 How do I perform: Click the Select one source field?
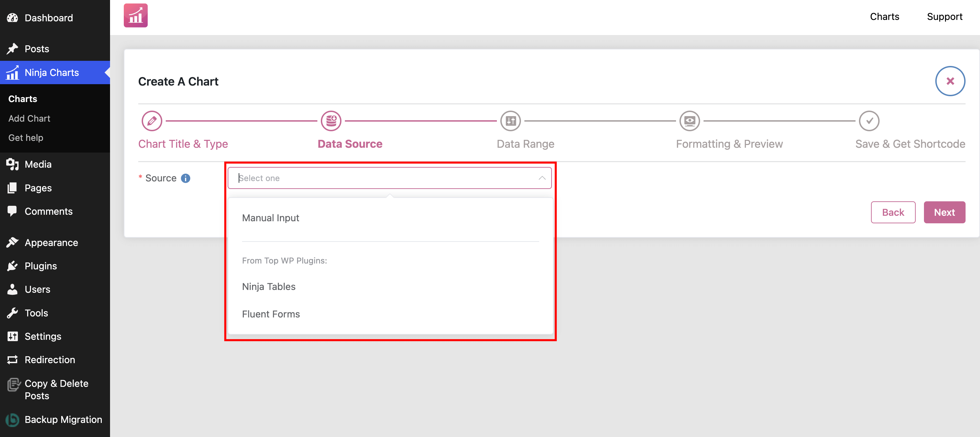[x=390, y=178]
